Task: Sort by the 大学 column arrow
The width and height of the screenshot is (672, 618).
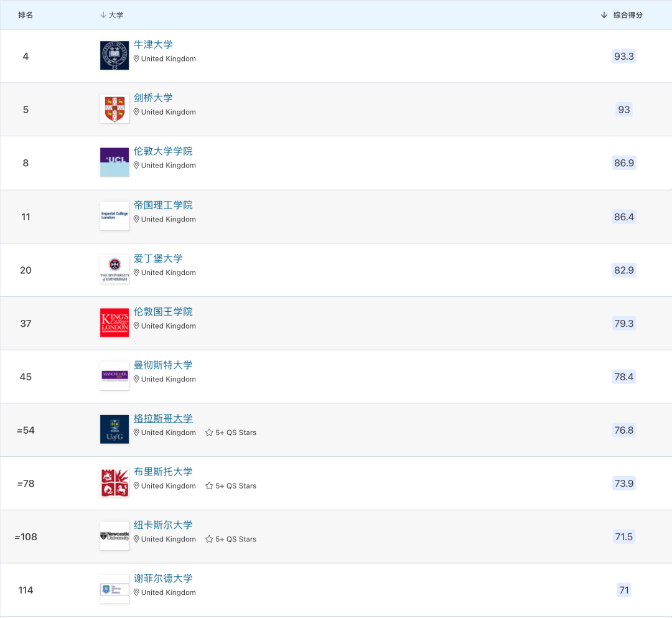Action: 103,15
